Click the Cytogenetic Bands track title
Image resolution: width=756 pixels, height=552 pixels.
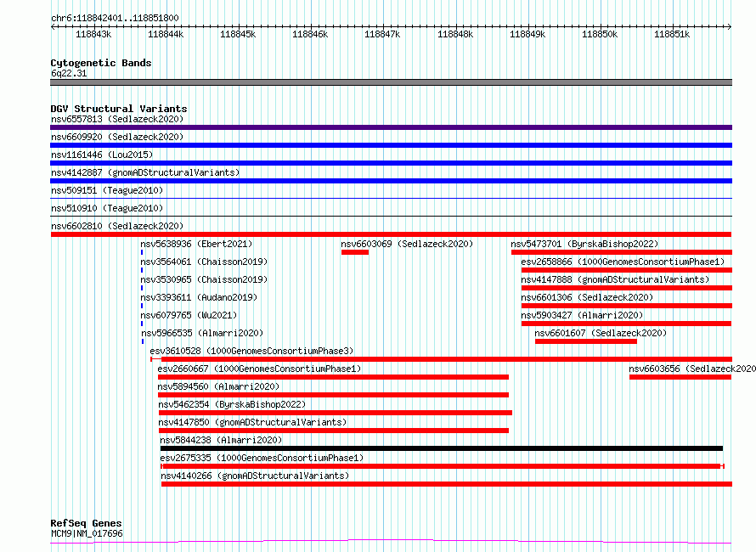point(101,63)
